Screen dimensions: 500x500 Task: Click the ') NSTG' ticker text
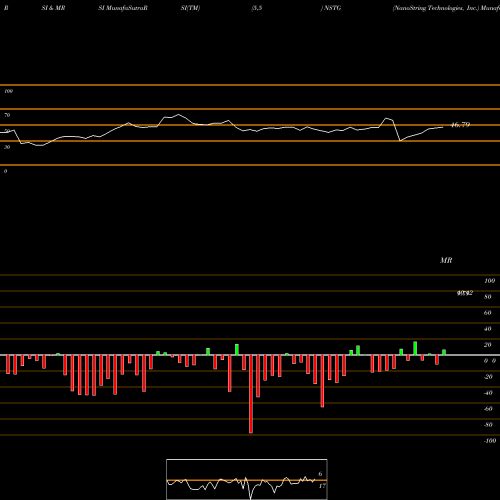[x=331, y=8]
